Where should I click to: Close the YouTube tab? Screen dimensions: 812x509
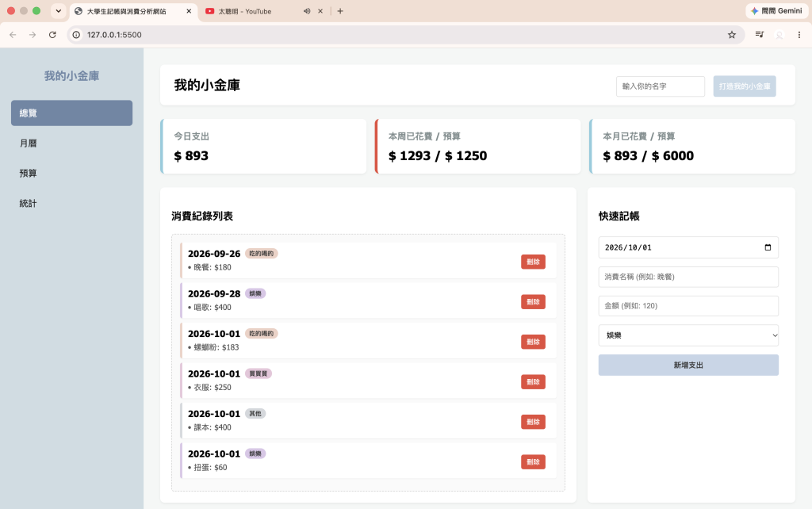[320, 11]
